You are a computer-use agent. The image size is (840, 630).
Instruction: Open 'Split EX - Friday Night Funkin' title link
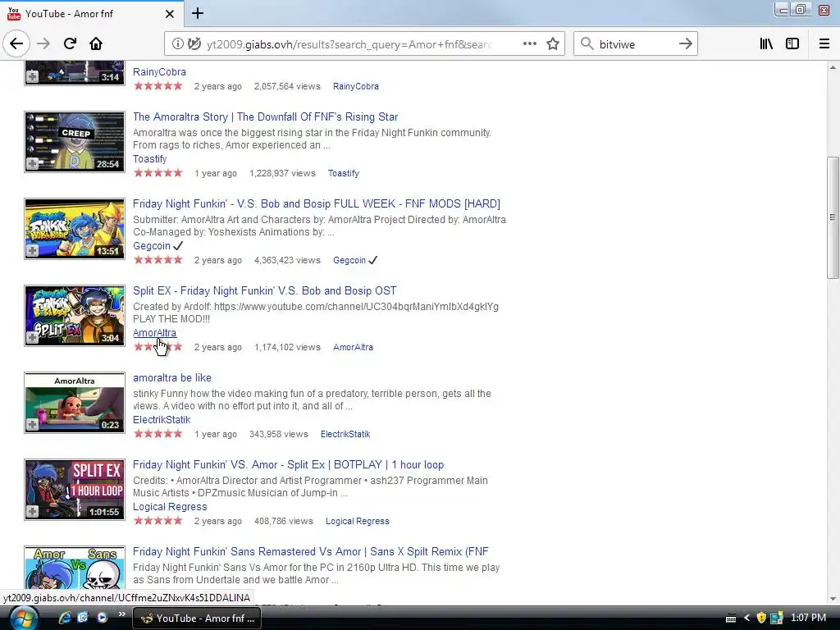(265, 291)
